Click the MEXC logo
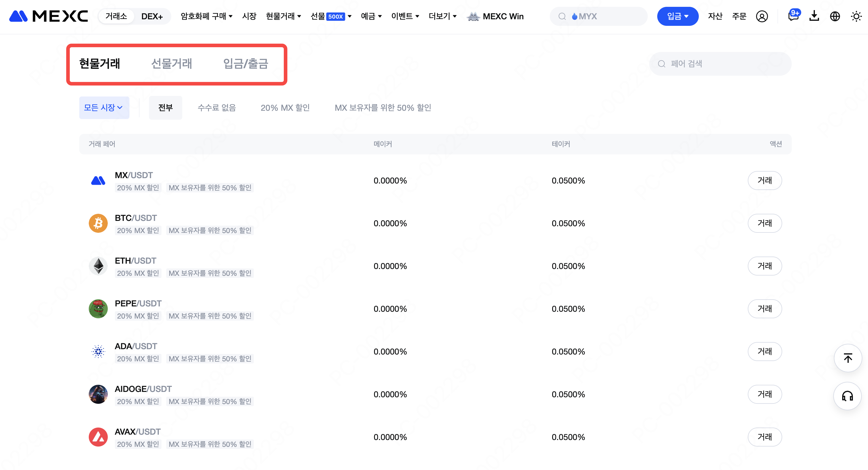The image size is (868, 470). coord(48,16)
